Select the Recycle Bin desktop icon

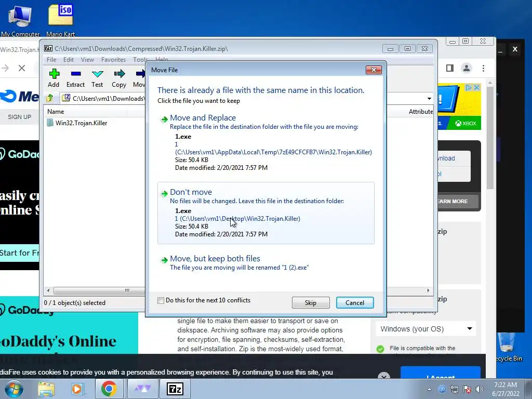pos(508,347)
